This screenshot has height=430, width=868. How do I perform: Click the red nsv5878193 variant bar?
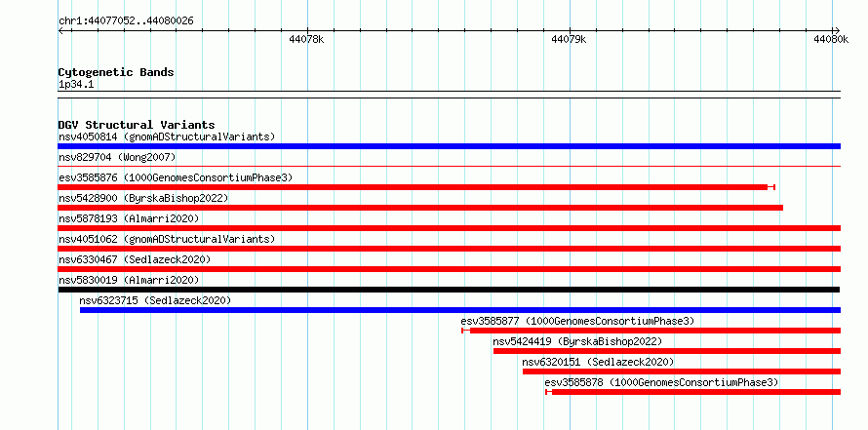pyautogui.click(x=449, y=228)
